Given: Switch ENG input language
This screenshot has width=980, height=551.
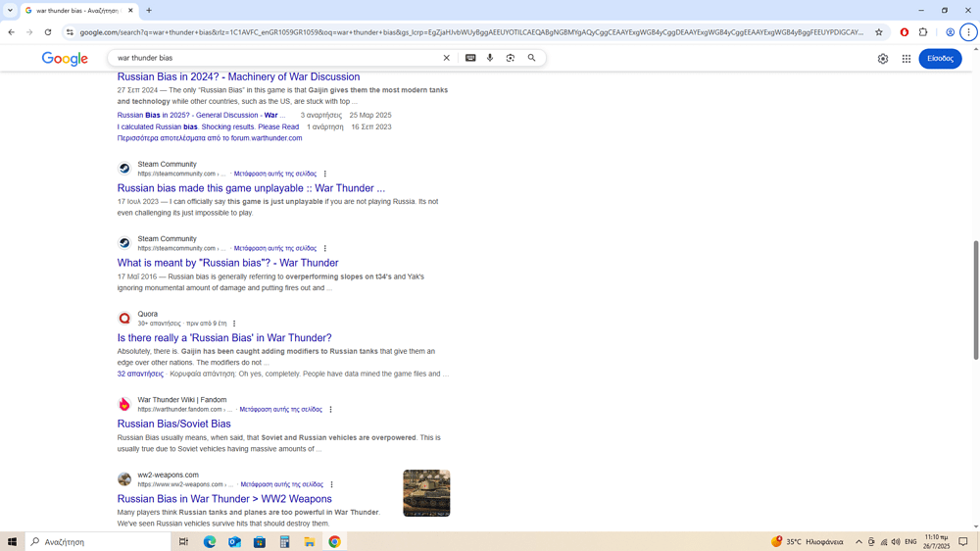Looking at the screenshot, I should [x=910, y=541].
